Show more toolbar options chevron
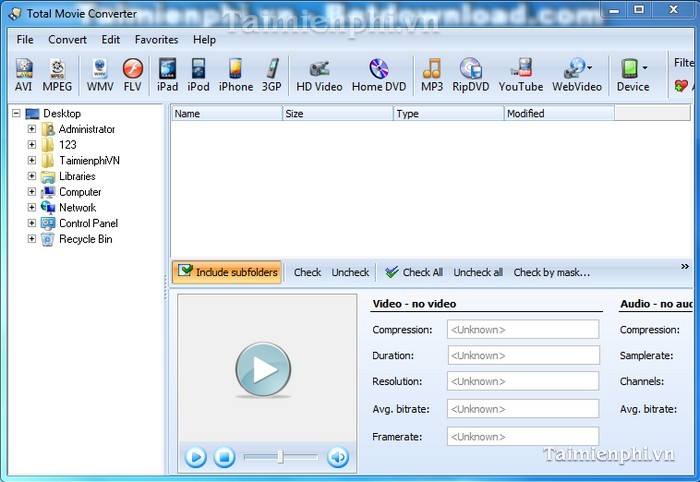This screenshot has height=482, width=700. pos(684,266)
